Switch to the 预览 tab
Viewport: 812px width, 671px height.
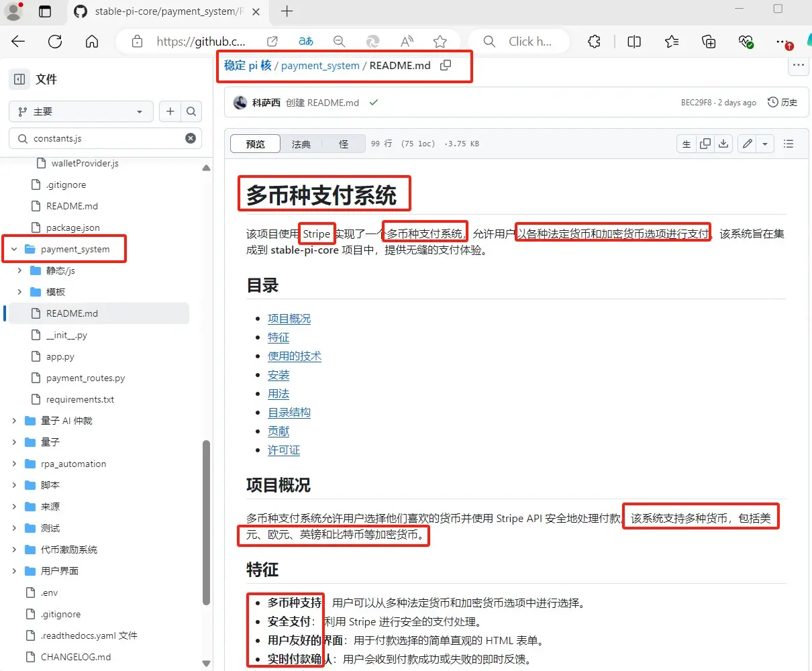point(256,144)
